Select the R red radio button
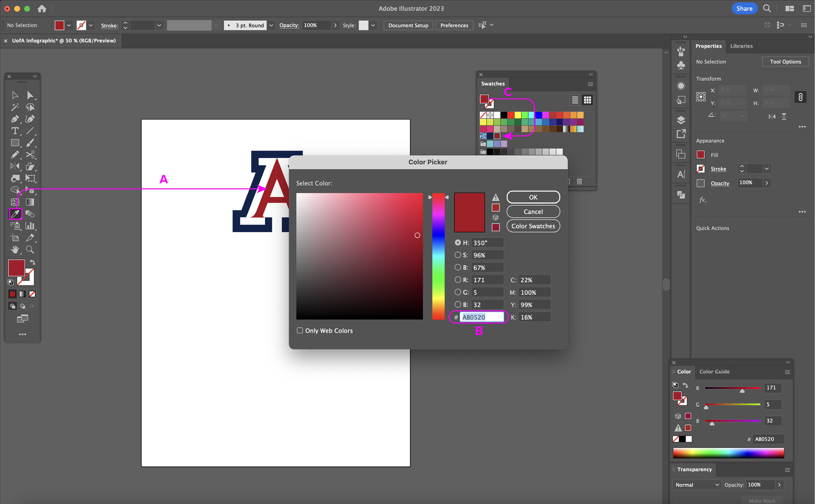Viewport: 815px width, 504px height. (x=457, y=280)
